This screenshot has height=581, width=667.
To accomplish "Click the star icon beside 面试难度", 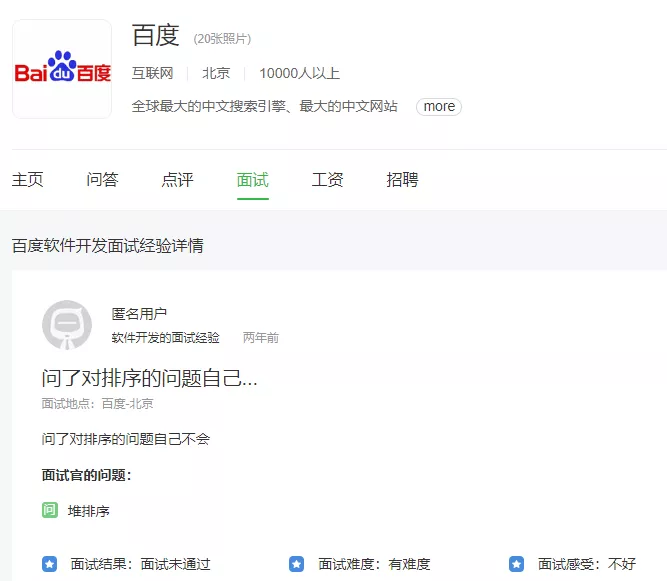I will 296,564.
